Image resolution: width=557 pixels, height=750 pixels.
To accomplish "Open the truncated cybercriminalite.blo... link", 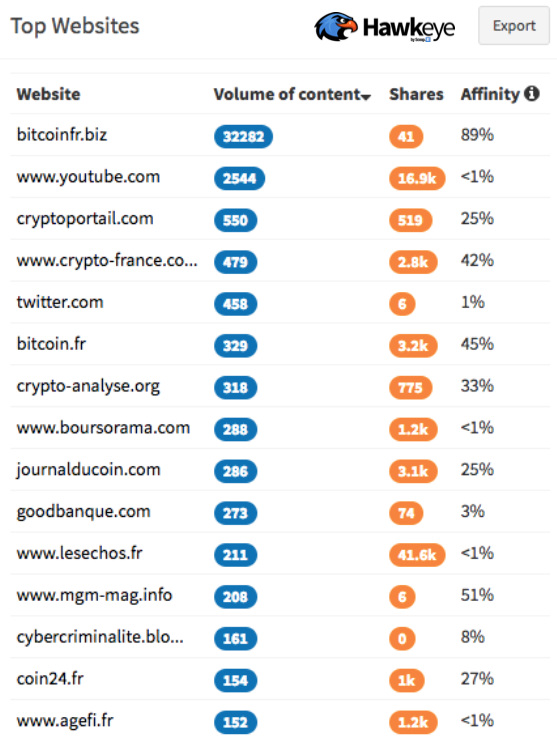I will coord(100,637).
